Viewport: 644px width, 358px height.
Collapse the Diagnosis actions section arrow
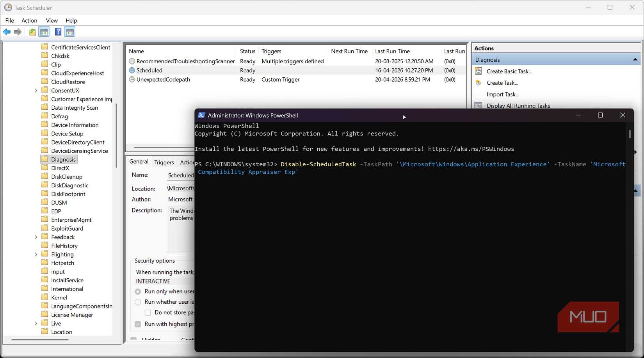tap(635, 60)
